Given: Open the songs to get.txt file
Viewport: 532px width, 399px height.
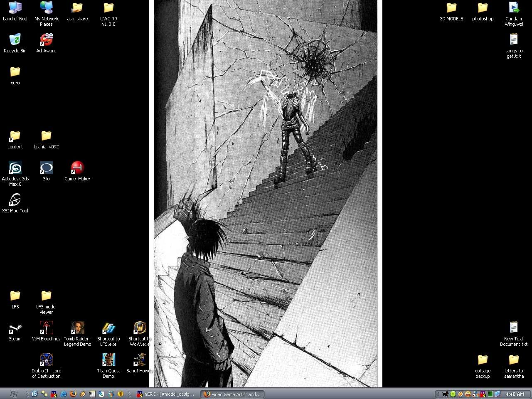Looking at the screenshot, I should (514, 46).
